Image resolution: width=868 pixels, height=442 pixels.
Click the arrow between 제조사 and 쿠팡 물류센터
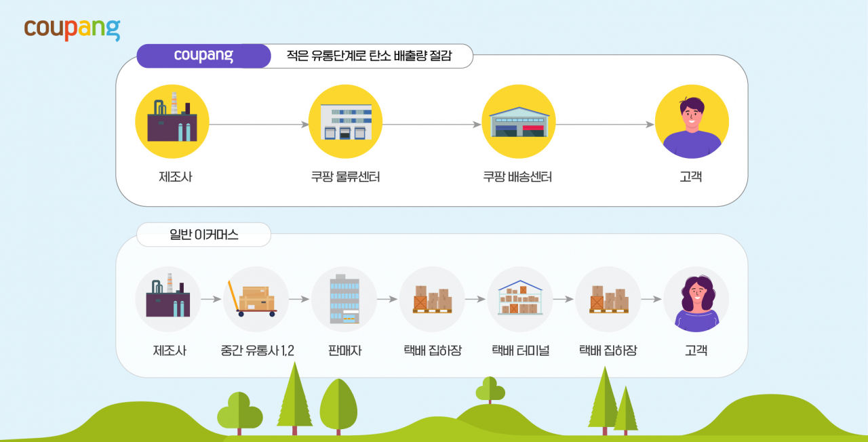click(258, 125)
